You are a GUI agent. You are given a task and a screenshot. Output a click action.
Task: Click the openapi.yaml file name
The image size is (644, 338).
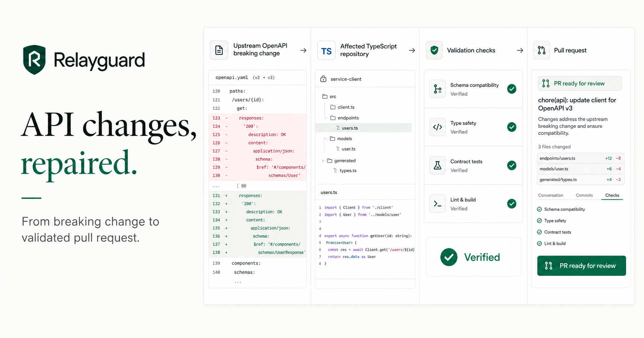[x=232, y=77]
